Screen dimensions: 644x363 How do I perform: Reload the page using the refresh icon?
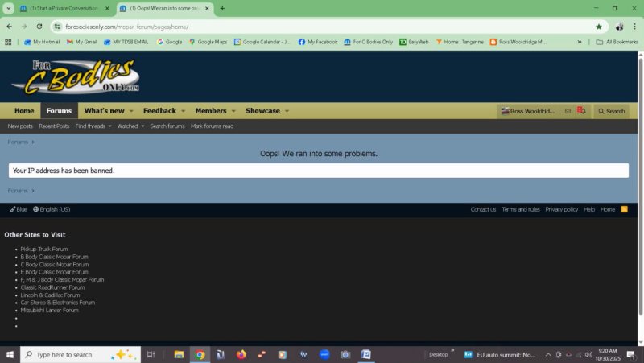(39, 26)
